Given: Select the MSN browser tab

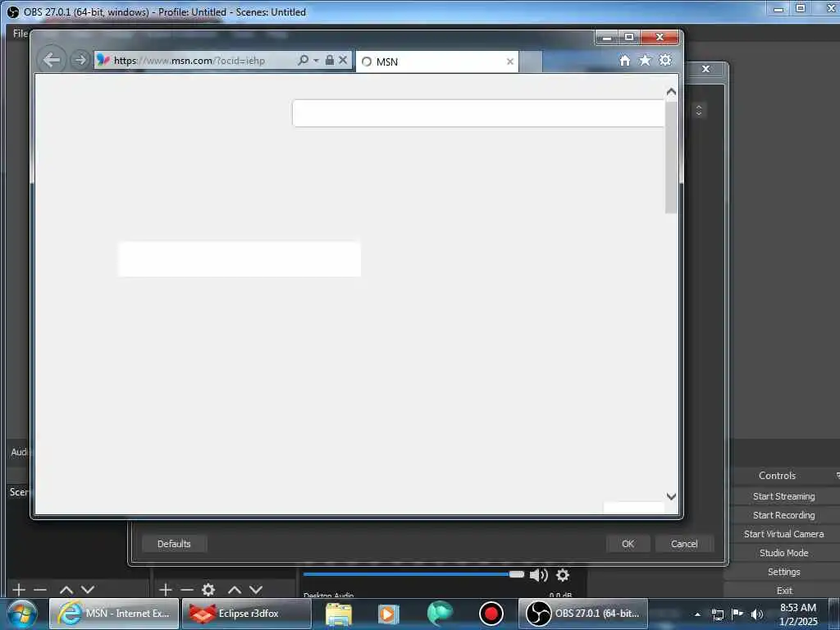Looking at the screenshot, I should (437, 62).
